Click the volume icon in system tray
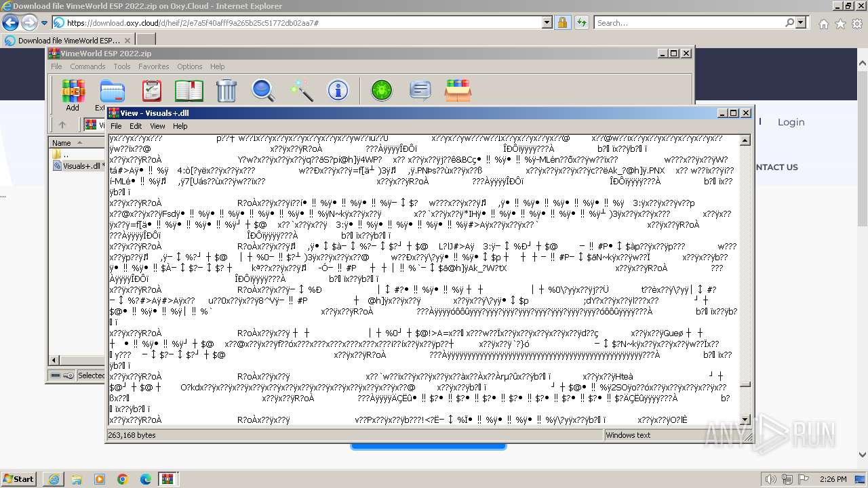This screenshot has height=488, width=868. [x=770, y=479]
